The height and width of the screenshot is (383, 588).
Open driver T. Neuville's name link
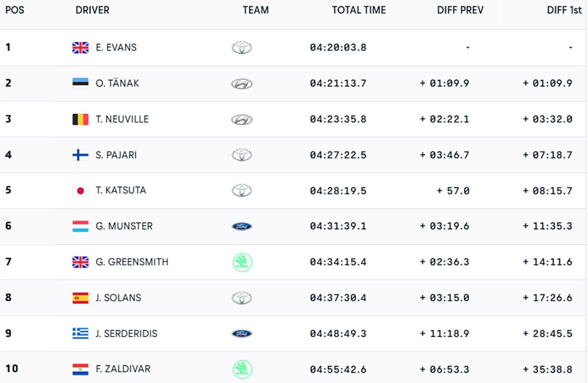pyautogui.click(x=122, y=119)
